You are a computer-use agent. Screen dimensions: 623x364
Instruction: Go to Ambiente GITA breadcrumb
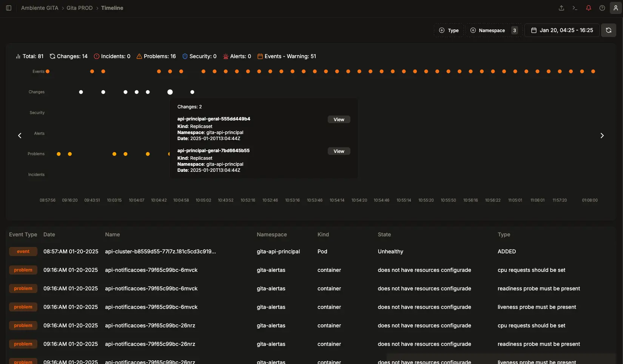(x=40, y=8)
